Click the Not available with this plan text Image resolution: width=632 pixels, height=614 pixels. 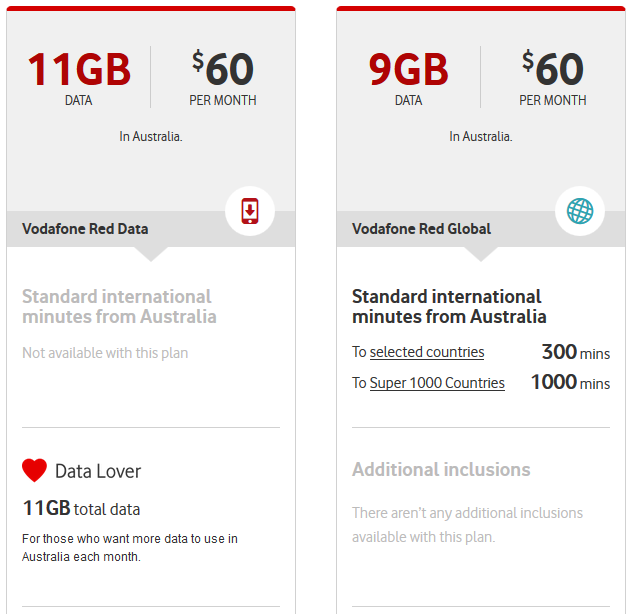[105, 353]
